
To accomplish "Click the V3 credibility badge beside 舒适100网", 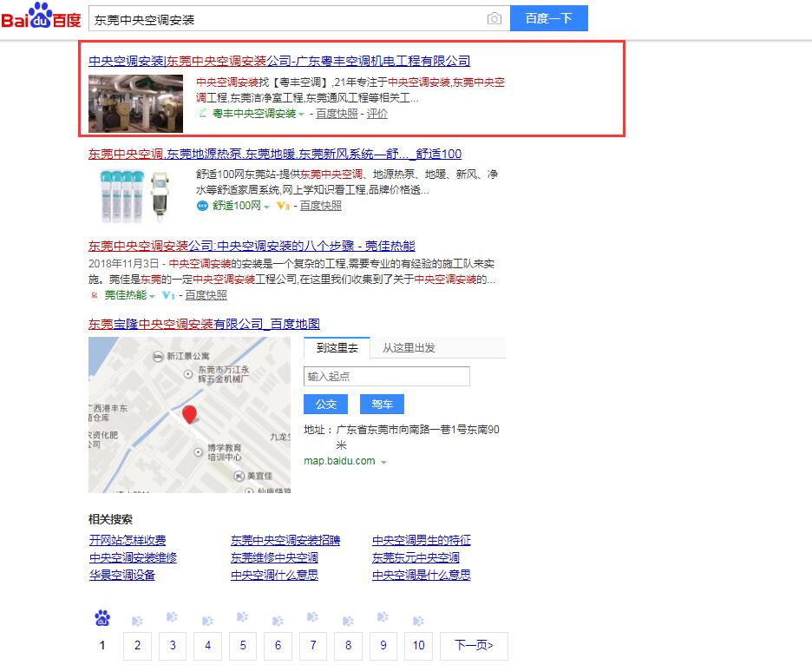I will click(x=283, y=206).
